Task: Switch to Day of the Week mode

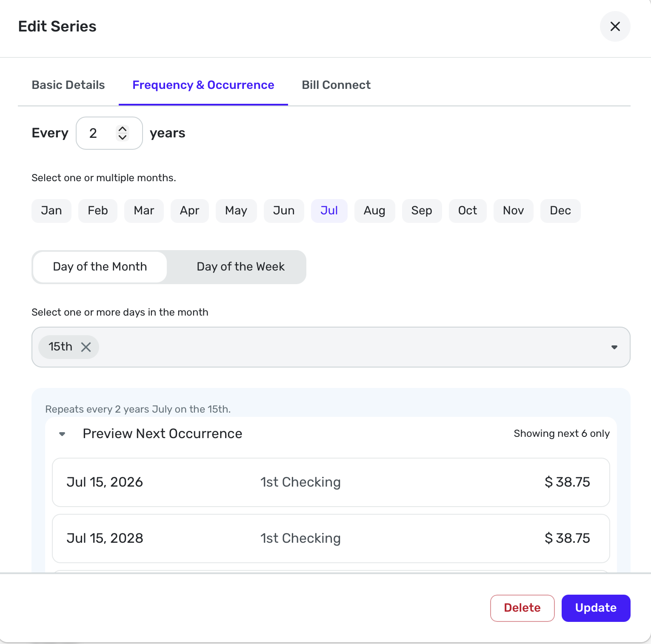Action: [240, 267]
